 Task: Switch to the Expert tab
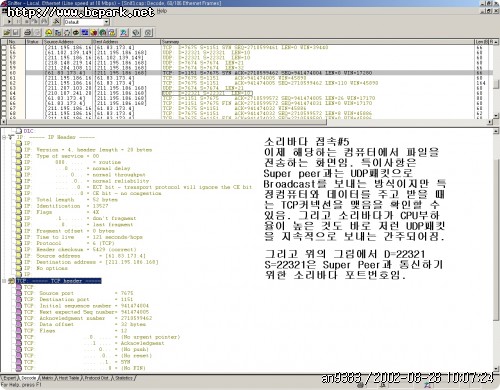[x=9, y=378]
